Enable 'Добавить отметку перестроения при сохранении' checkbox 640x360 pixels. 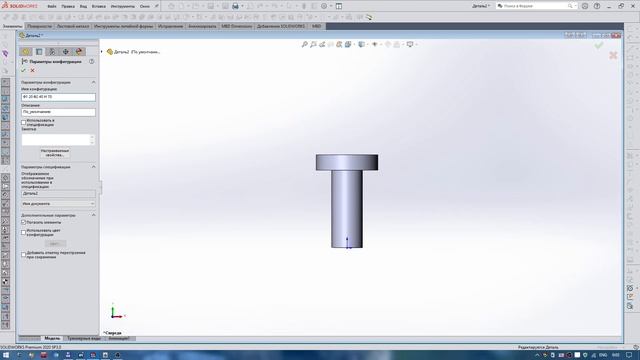click(x=23, y=255)
